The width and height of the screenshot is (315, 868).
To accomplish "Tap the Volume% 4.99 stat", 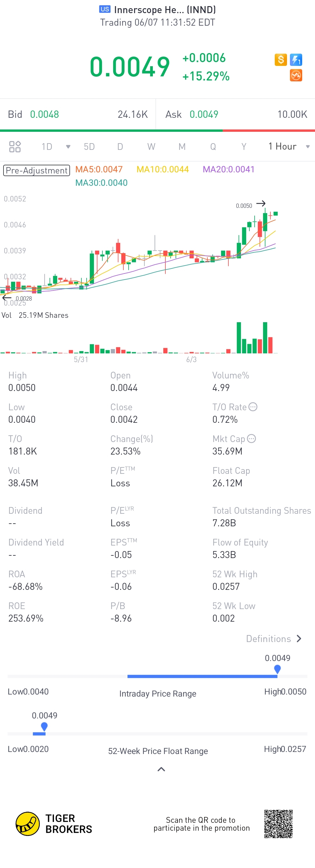I will tap(231, 381).
